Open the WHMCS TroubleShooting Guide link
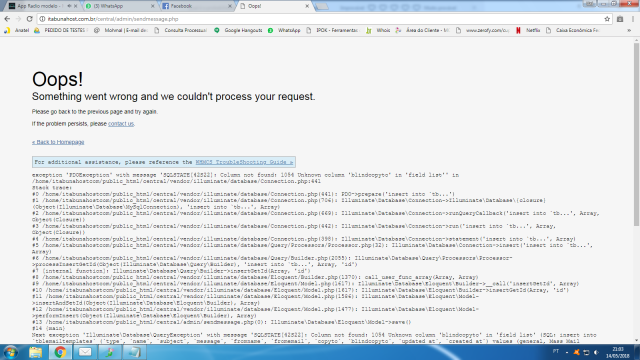This screenshot has width=640, height=360. pyautogui.click(x=244, y=162)
